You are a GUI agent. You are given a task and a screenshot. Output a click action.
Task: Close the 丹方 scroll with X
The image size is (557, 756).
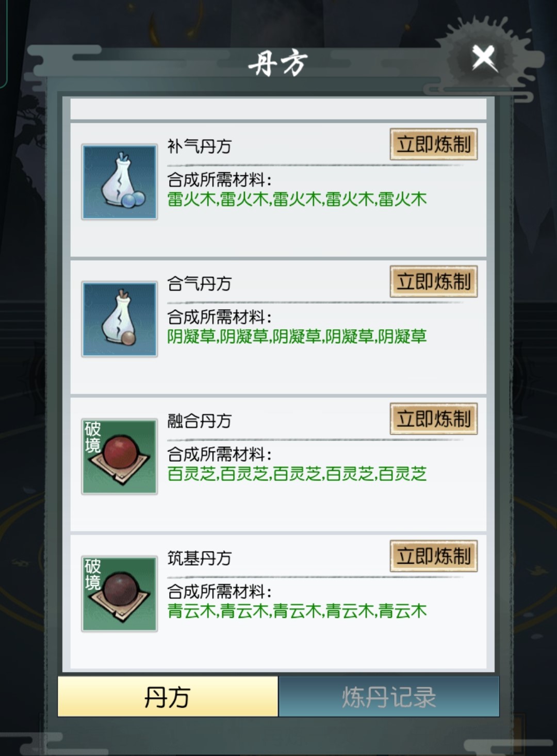[x=484, y=58]
